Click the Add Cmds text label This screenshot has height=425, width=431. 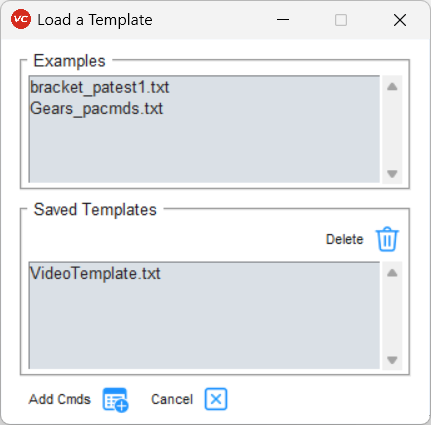pyautogui.click(x=60, y=399)
